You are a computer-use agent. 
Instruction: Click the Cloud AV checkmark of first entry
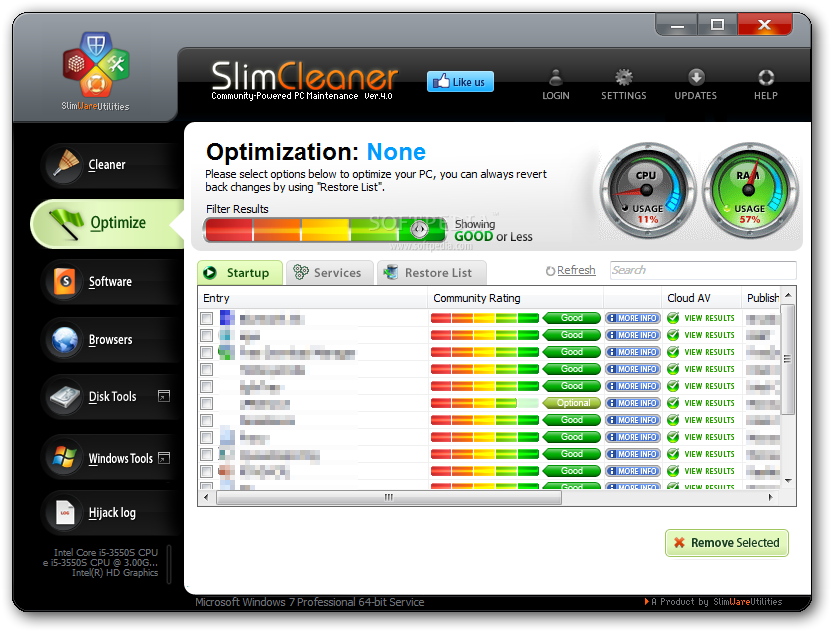(673, 318)
